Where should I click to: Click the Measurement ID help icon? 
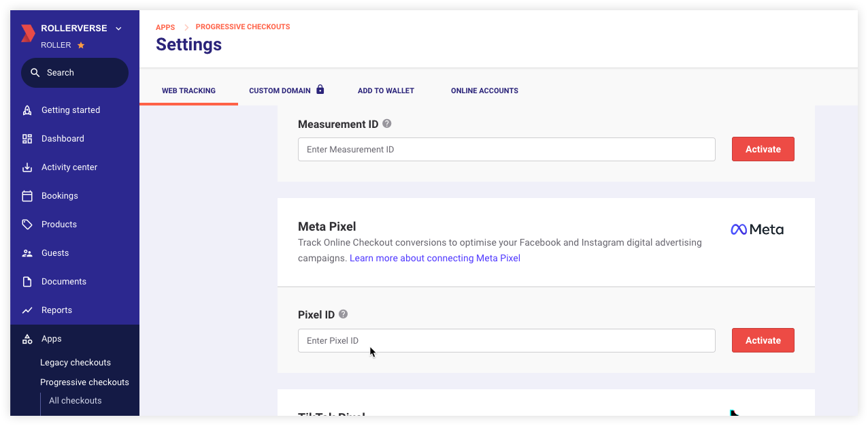coord(386,124)
